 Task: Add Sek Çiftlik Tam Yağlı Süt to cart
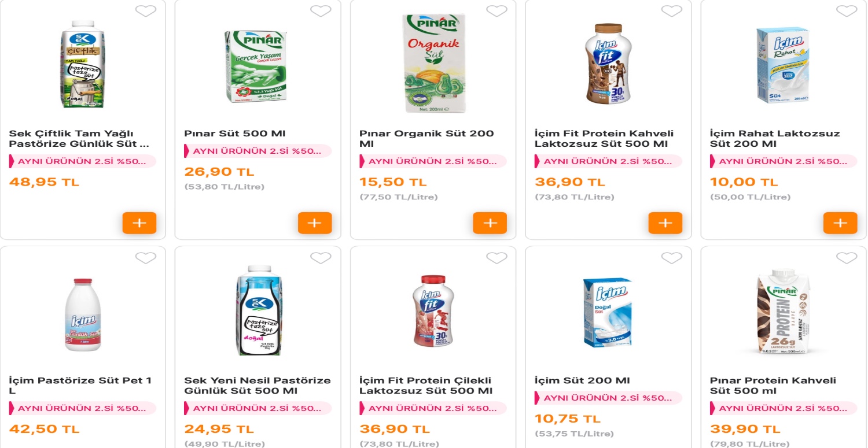point(139,223)
